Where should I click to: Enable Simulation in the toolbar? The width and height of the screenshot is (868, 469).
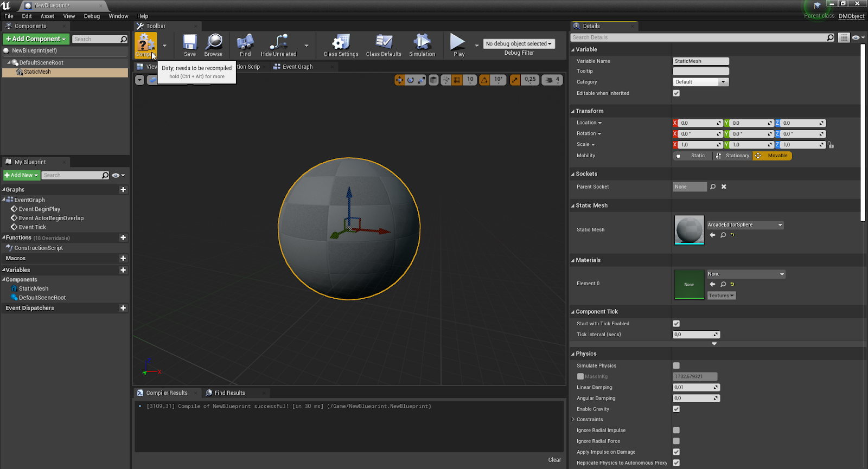click(x=422, y=46)
